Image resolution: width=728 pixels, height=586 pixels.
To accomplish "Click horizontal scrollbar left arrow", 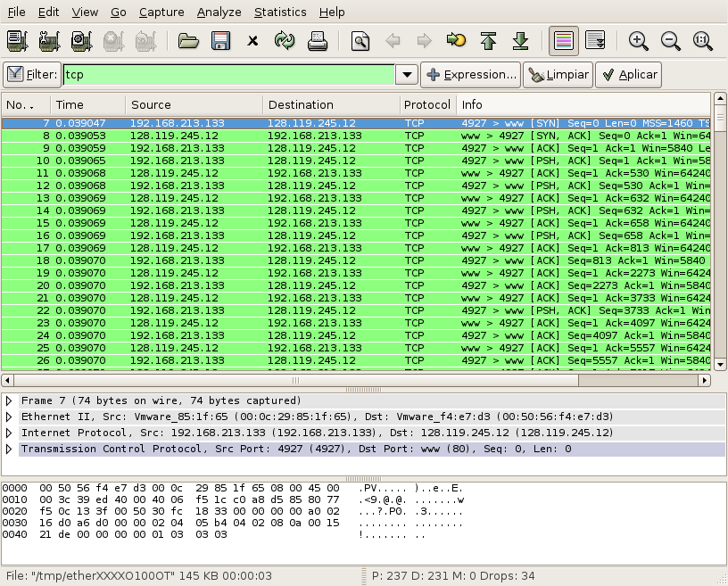I will 7,380.
